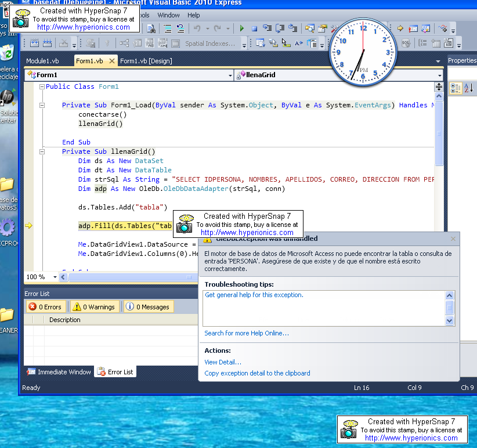The height and width of the screenshot is (448, 477).
Task: Toggle the 0 Warnings filter button
Action: (x=95, y=306)
